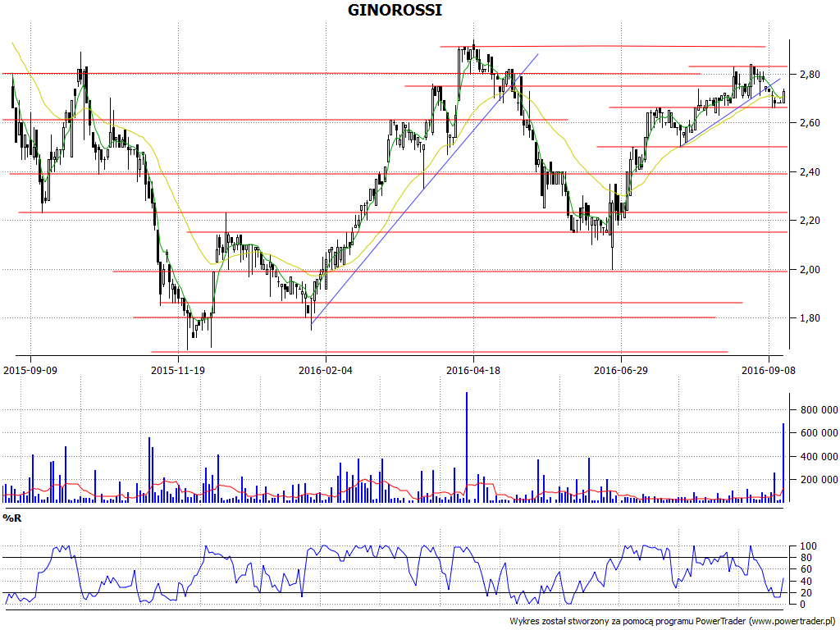Image resolution: width=840 pixels, height=630 pixels.
Task: Click the PowerTrader credit footer text
Action: click(x=673, y=621)
